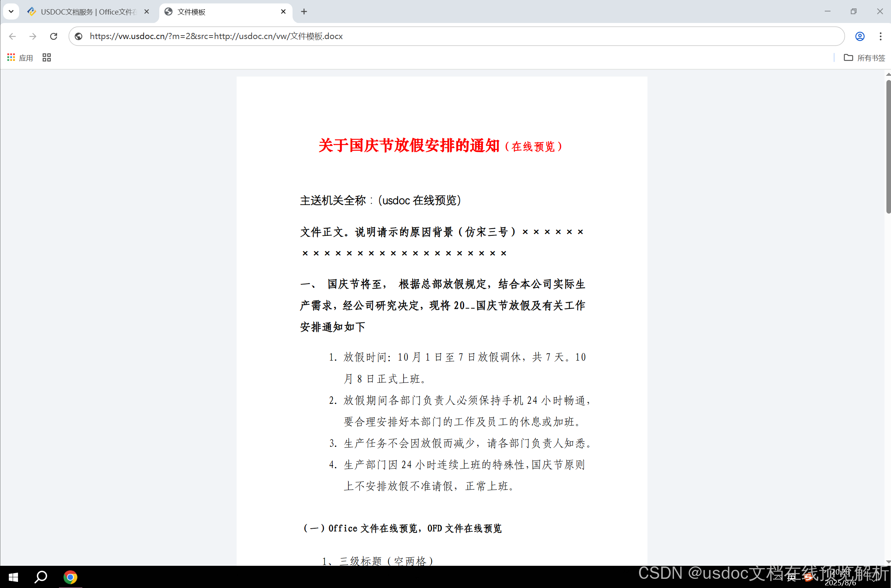Viewport: 891px width, 588px height.
Task: Open the Windows Start menu
Action: [13, 577]
